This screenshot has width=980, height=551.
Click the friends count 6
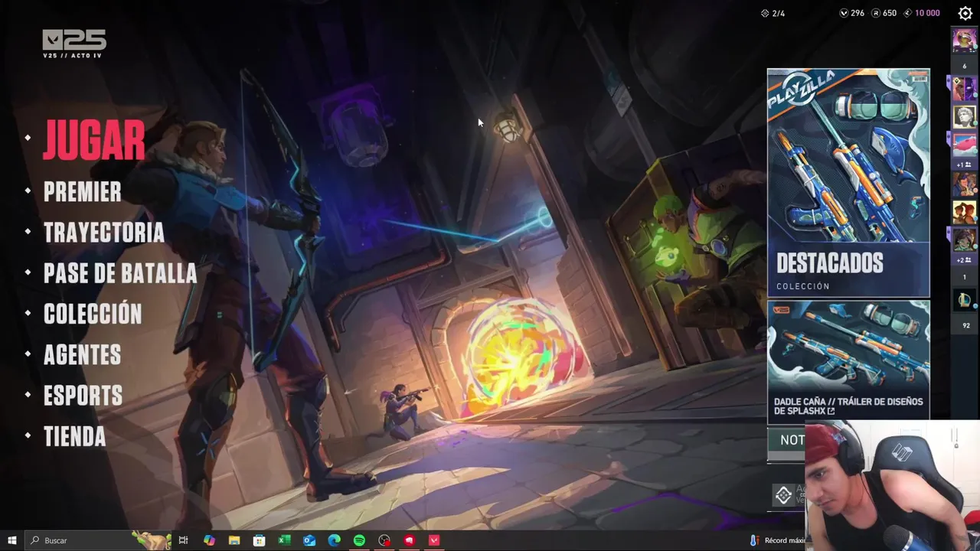(965, 66)
